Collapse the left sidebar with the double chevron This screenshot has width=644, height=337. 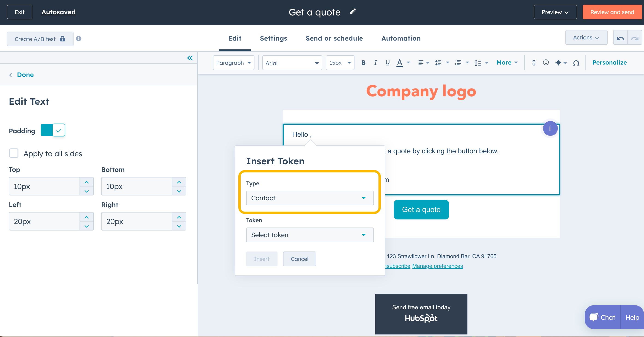point(190,58)
